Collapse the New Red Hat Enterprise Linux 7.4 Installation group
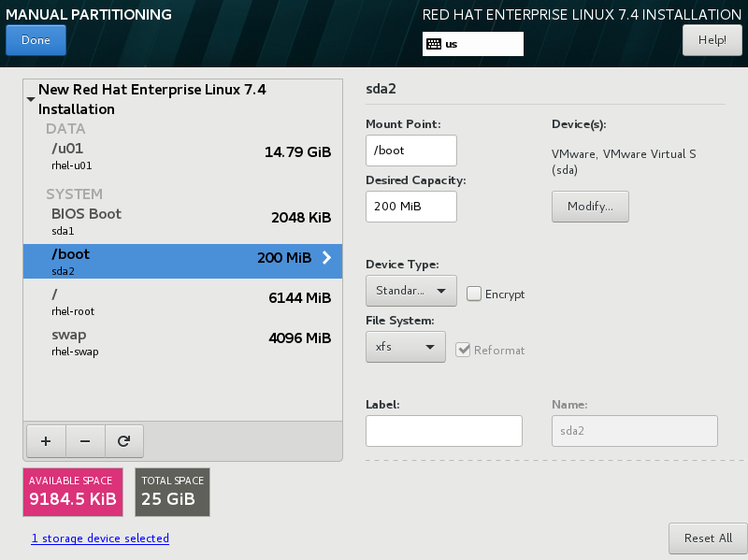This screenshot has height=560, width=748. pos(31,99)
